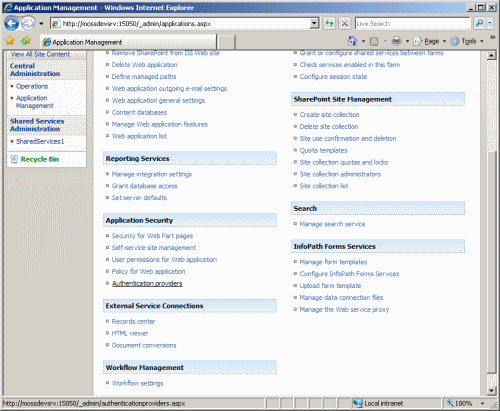500x411 pixels.
Task: Open the Print options dropdown arrow
Action: pos(407,41)
